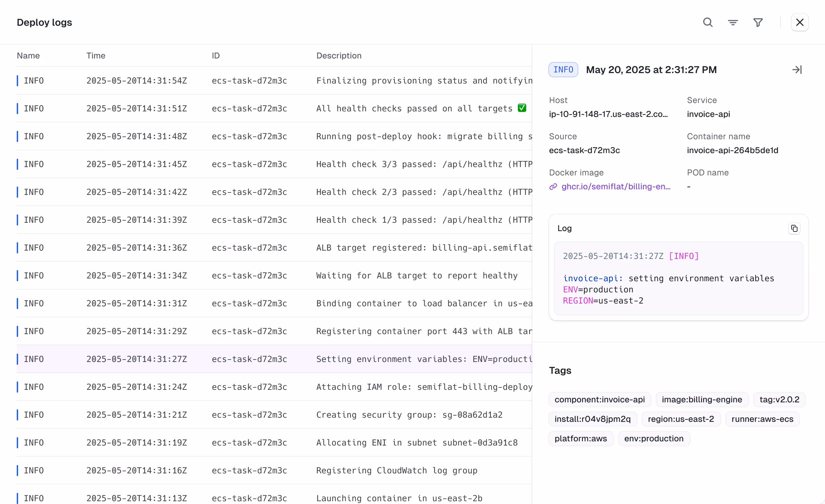Click the 2025-05-20T14:31:27Z timestamp in log box
This screenshot has height=504, width=825.
[613, 256]
